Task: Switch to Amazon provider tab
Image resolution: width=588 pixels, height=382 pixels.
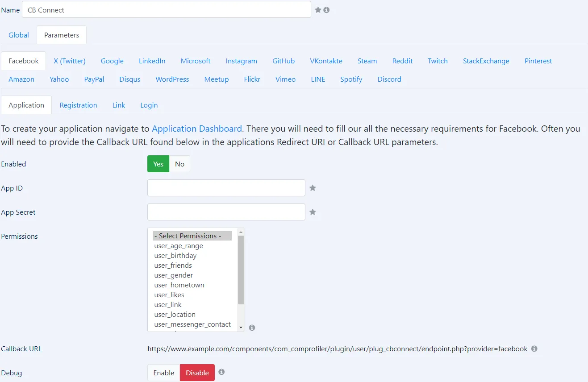Action: [x=21, y=79]
